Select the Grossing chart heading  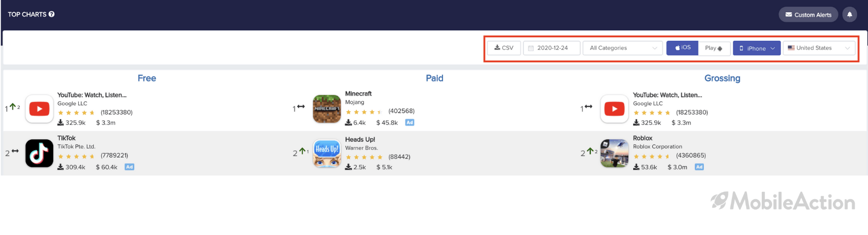point(722,78)
